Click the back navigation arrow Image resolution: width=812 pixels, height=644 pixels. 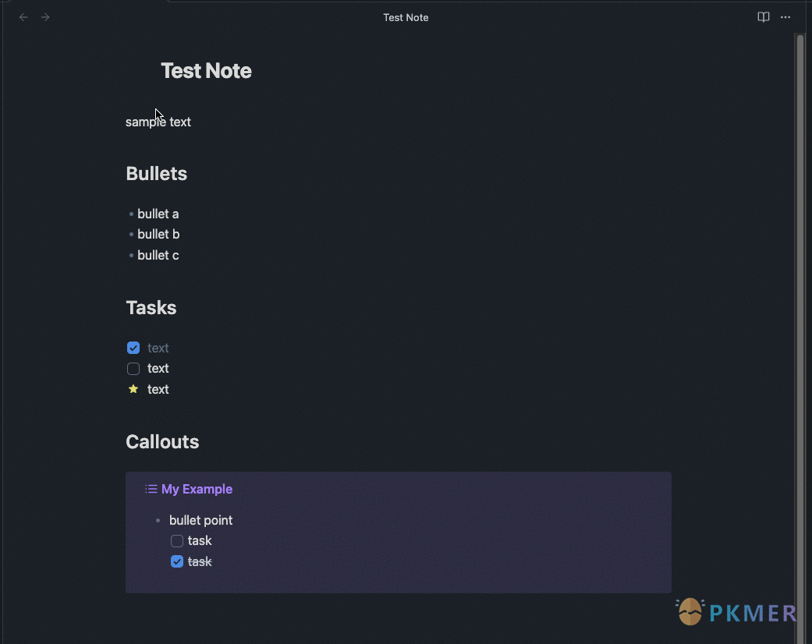tap(23, 16)
